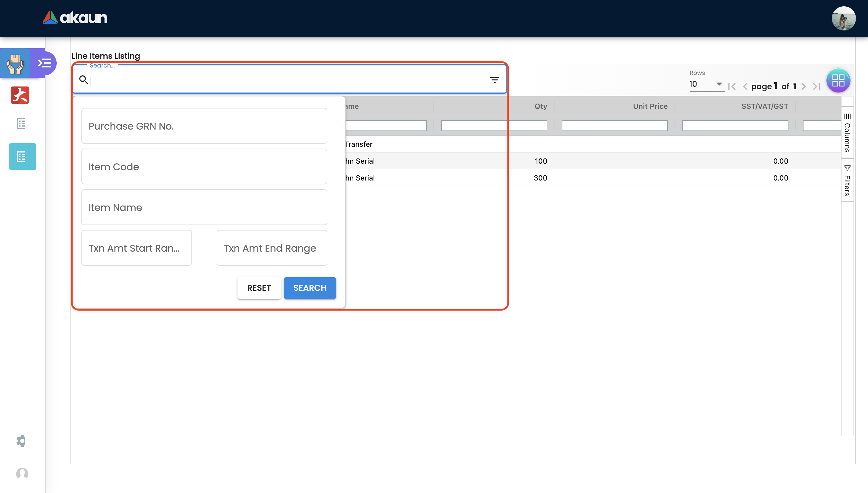Screen dimensions: 868x493
Task: Open the grid apps round button
Action: (838, 80)
